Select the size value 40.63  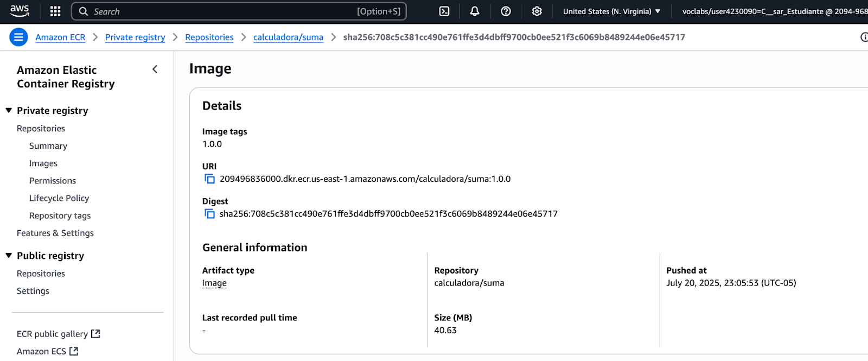[x=445, y=330]
